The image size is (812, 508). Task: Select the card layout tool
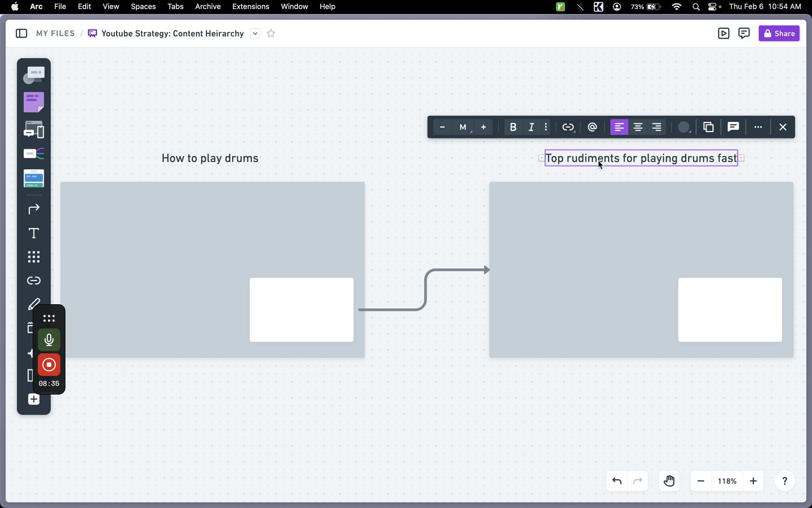point(33,178)
